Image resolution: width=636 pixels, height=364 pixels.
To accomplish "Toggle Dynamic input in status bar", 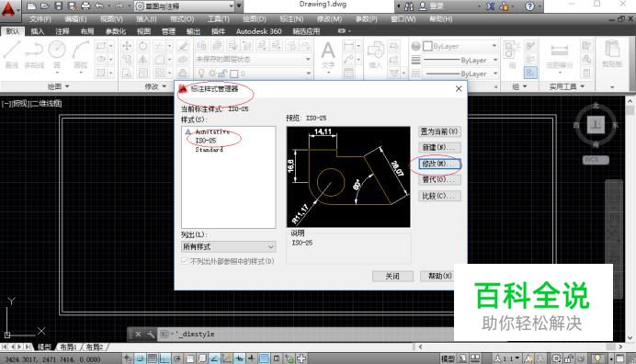I will click(x=239, y=358).
